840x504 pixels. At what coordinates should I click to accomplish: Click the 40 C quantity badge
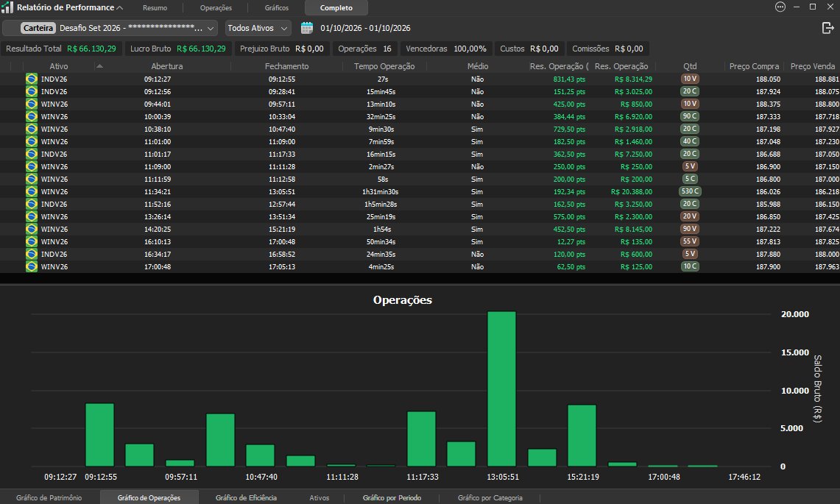pos(690,141)
